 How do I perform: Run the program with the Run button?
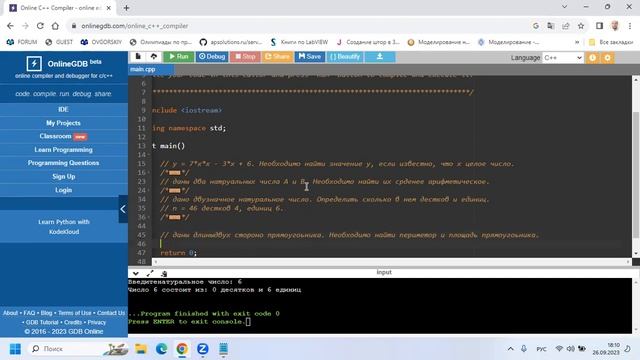coord(179,57)
